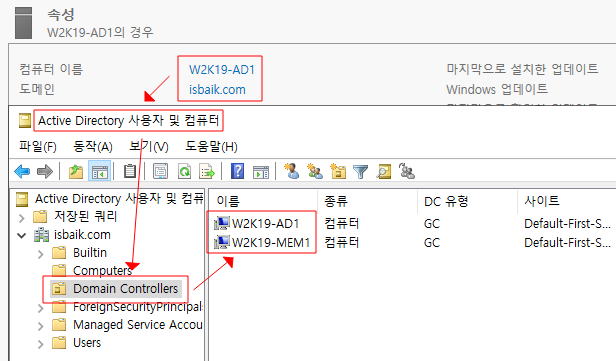Screen dimensions: 616x361
Task: Create a new user with single-person icon
Action: (291, 171)
